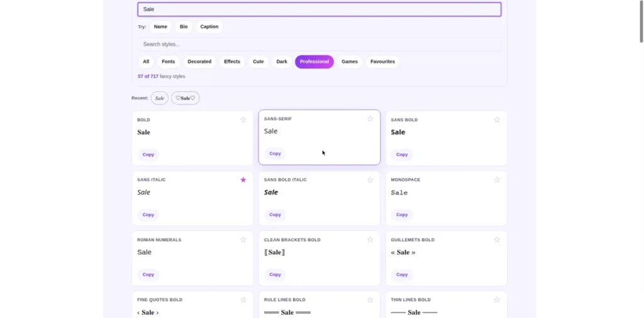Reuse the recent hearts Sale chip
The image size is (644, 318).
pos(186,98)
